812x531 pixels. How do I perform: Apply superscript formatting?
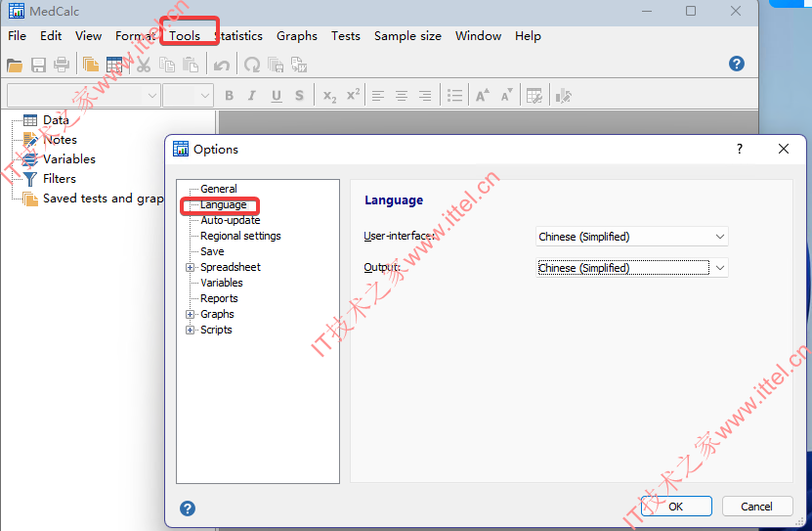[353, 96]
